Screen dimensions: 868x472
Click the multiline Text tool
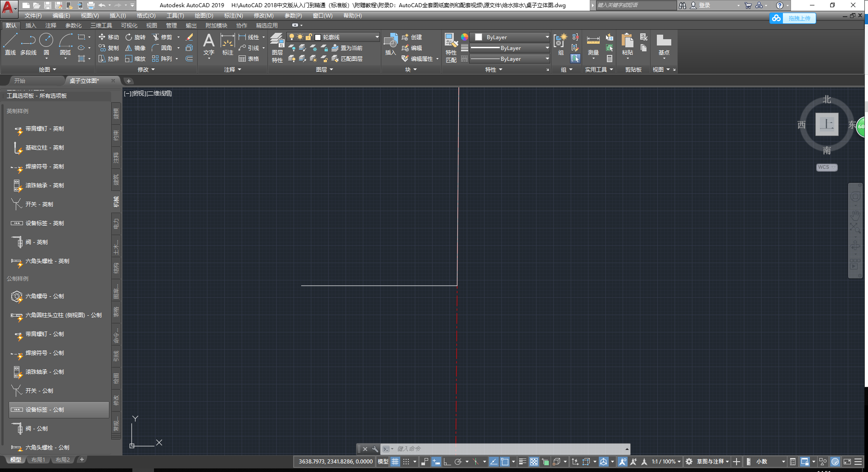tap(208, 45)
